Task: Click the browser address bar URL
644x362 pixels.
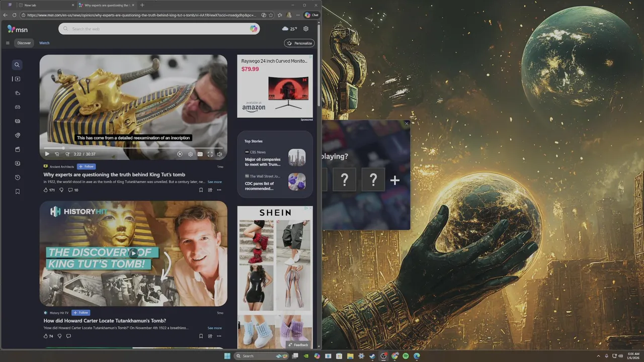Action: pos(141,15)
